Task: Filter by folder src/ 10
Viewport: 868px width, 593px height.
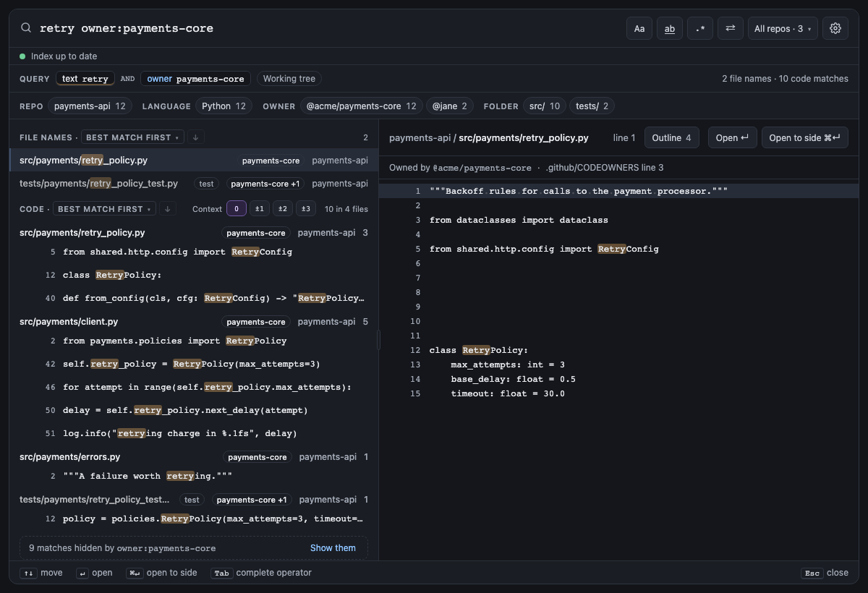Action: click(x=545, y=106)
